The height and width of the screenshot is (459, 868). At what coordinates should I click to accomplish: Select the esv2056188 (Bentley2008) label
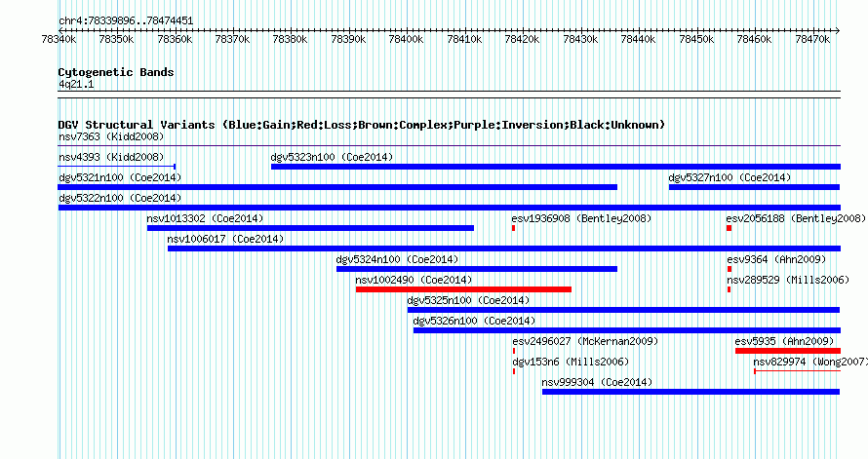pyautogui.click(x=796, y=218)
